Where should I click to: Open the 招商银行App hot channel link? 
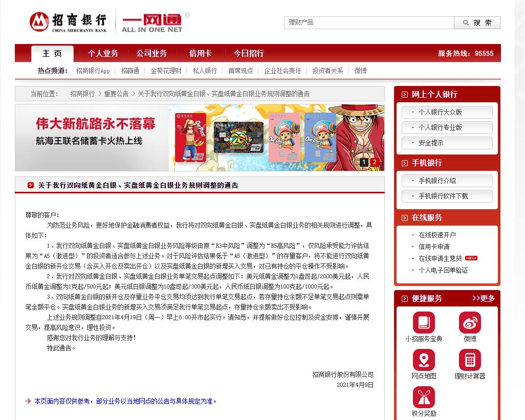click(x=93, y=71)
